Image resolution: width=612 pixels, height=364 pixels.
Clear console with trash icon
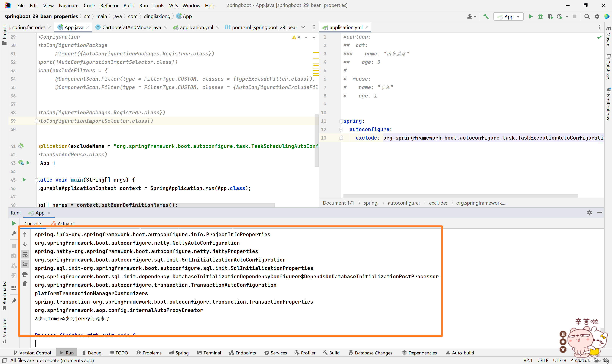pos(25,284)
